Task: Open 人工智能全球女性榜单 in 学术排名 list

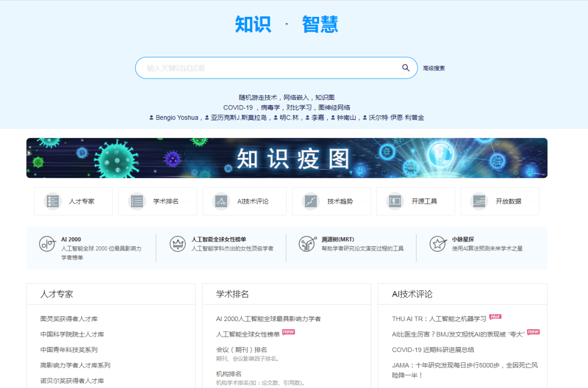Action: pos(248,335)
